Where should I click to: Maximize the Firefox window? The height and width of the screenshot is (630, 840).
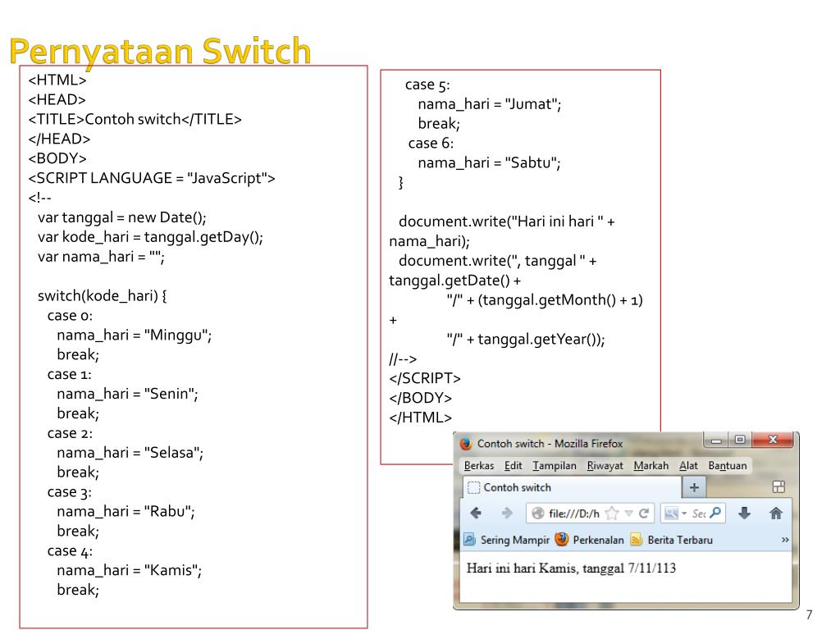coord(740,440)
